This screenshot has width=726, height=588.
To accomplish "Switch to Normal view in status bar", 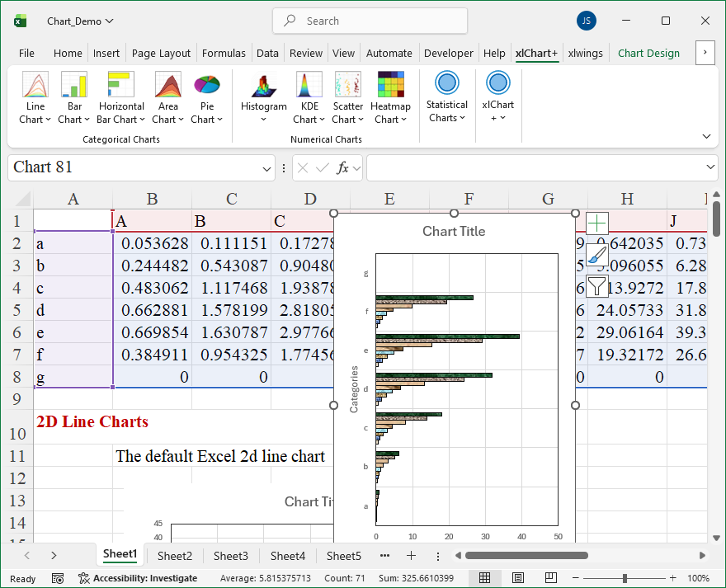I will click(485, 578).
